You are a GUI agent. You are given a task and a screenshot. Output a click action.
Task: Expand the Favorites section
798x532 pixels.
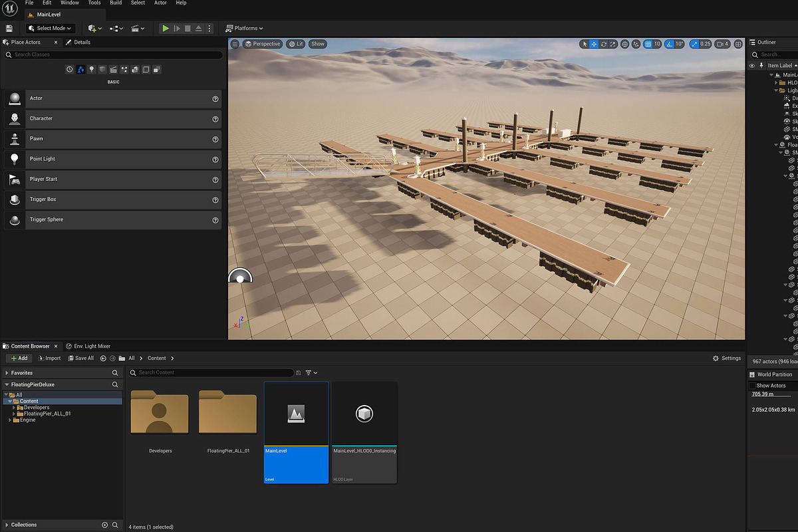[7, 373]
